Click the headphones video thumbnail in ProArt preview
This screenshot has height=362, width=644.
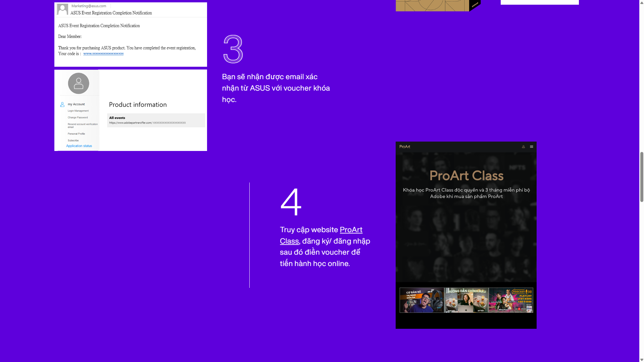(422, 300)
